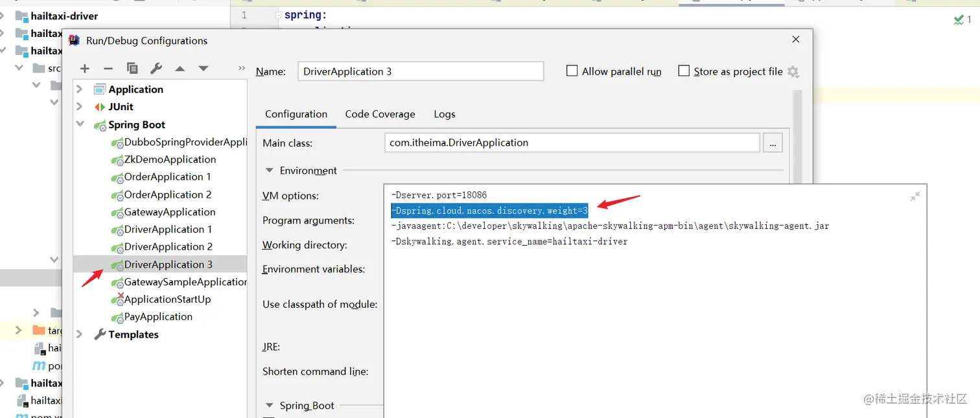This screenshot has height=418, width=980.
Task: Expand the Application configuration group
Action: 80,89
